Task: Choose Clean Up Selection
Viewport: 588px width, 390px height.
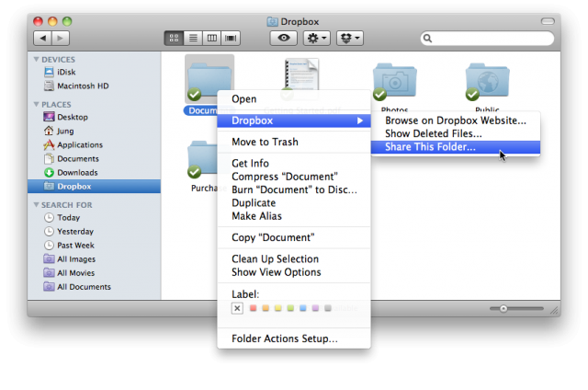Action: coord(294,259)
